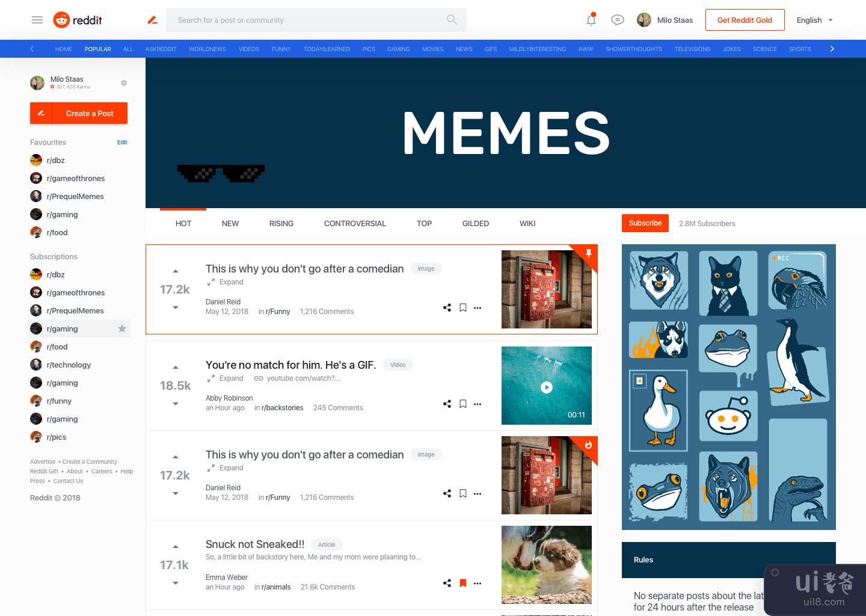This screenshot has height=616, width=866.
Task: Show next categories with right chevron
Action: pyautogui.click(x=832, y=49)
